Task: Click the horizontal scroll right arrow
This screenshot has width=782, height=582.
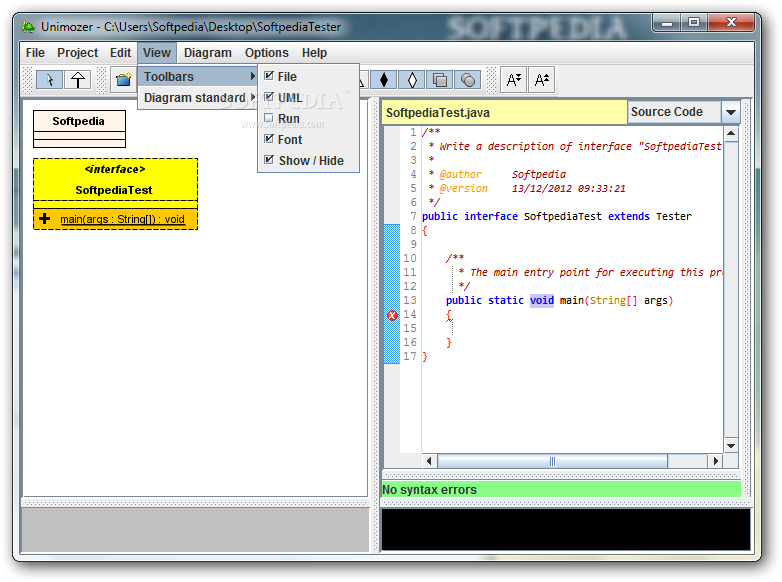Action: (716, 461)
